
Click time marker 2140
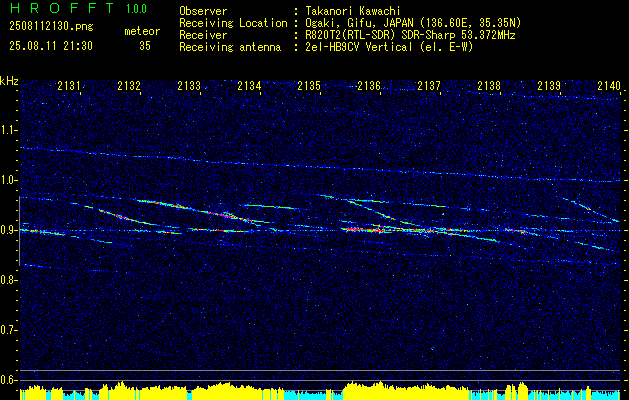tap(609, 85)
